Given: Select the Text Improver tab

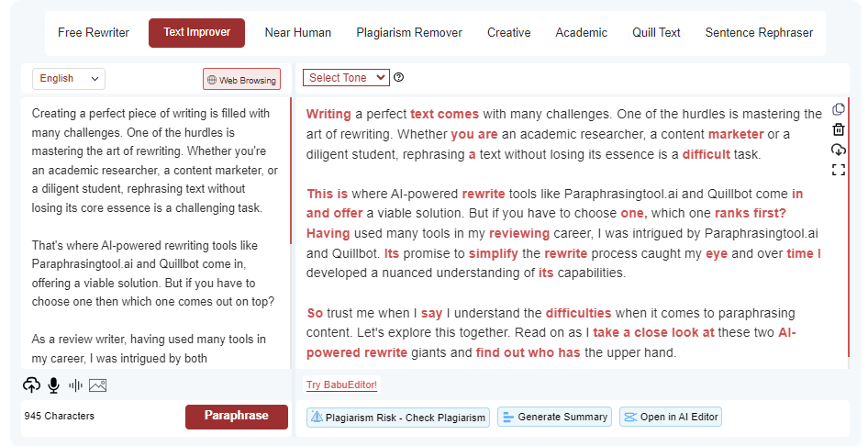Looking at the screenshot, I should [x=196, y=33].
